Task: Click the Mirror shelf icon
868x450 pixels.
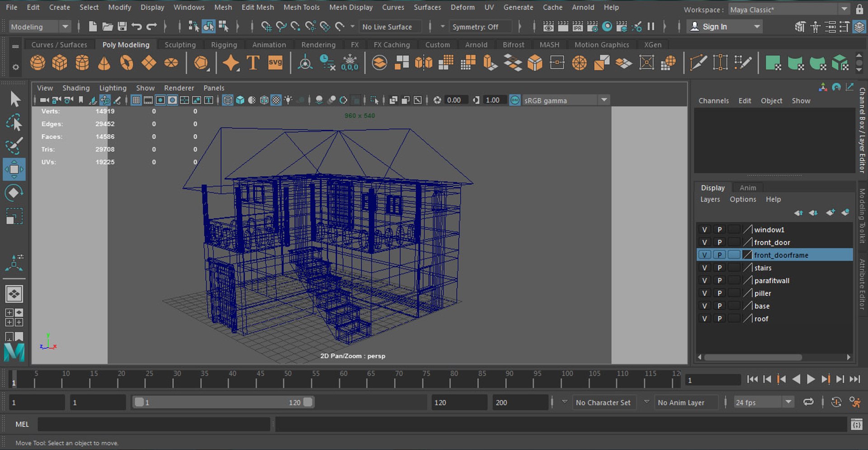Action: tap(424, 62)
